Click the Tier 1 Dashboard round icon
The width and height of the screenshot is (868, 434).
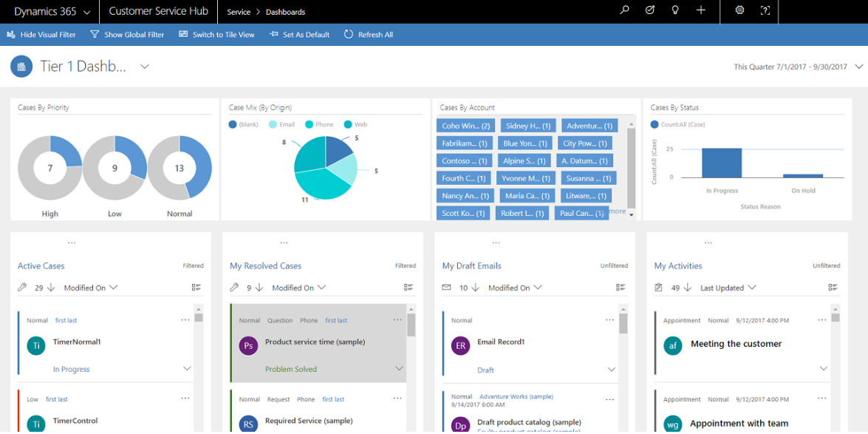tap(21, 67)
